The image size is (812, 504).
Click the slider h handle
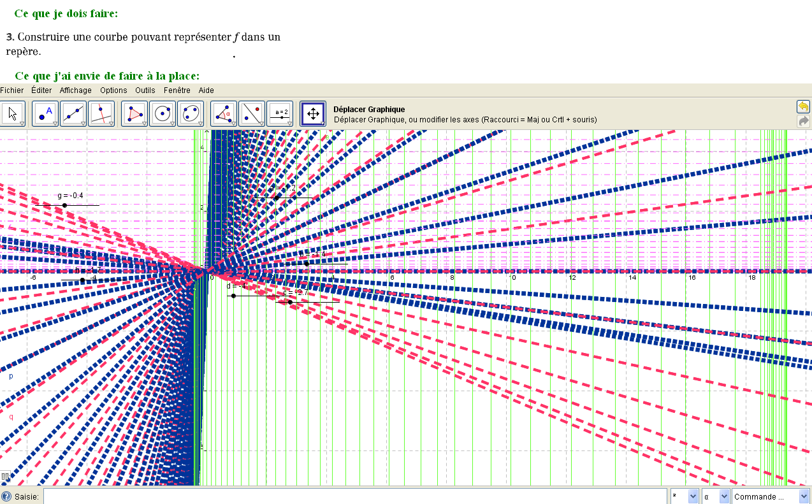82,280
